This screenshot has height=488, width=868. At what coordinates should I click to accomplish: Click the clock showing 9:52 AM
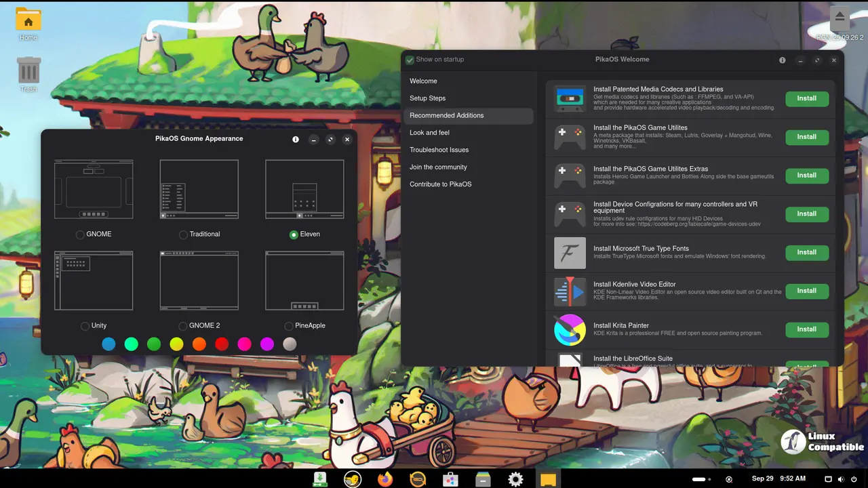point(793,479)
